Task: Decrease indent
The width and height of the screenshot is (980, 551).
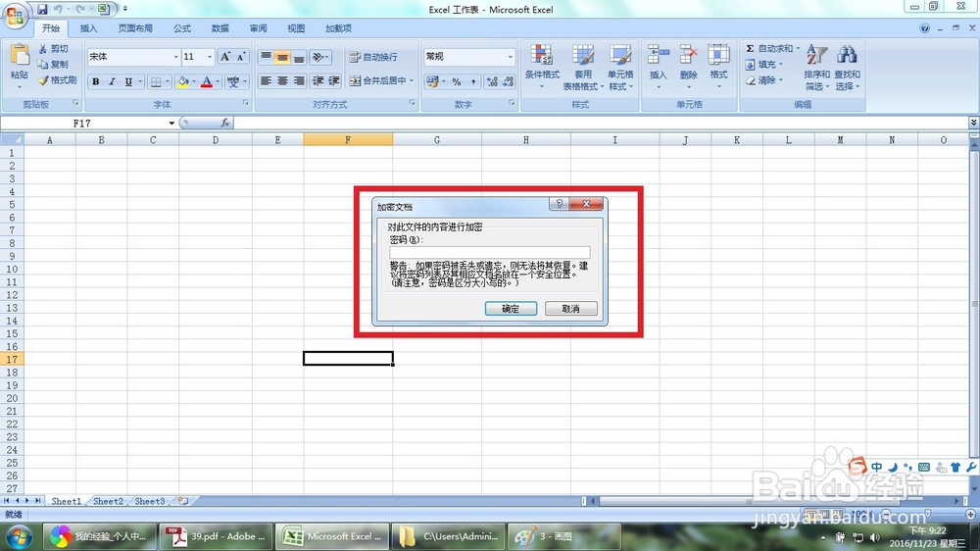Action: (318, 81)
